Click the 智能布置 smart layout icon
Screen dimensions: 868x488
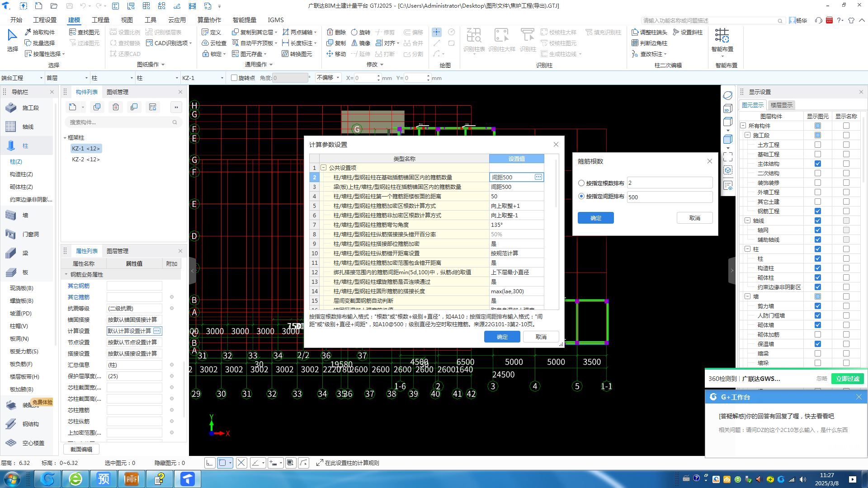coord(722,36)
